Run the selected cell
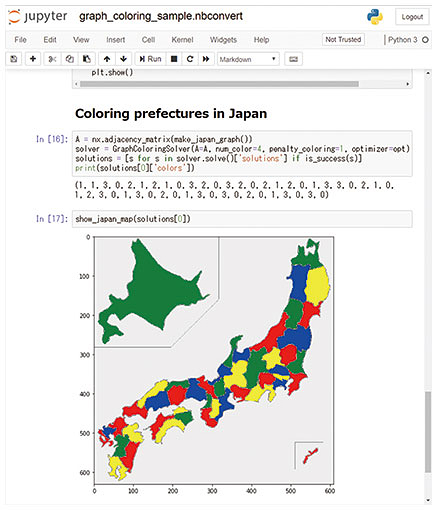This screenshot has width=437, height=510. (150, 59)
